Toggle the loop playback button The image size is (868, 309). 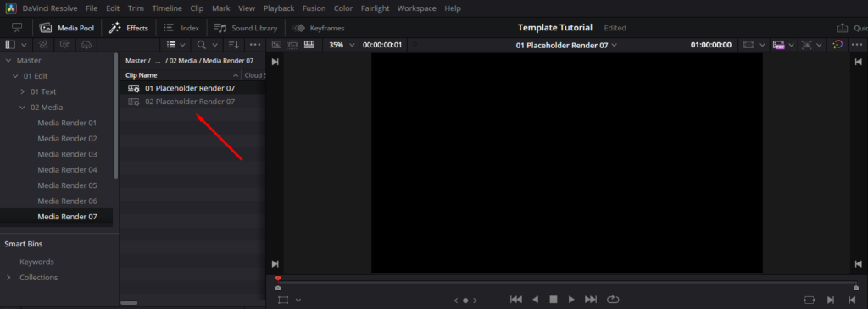[613, 300]
